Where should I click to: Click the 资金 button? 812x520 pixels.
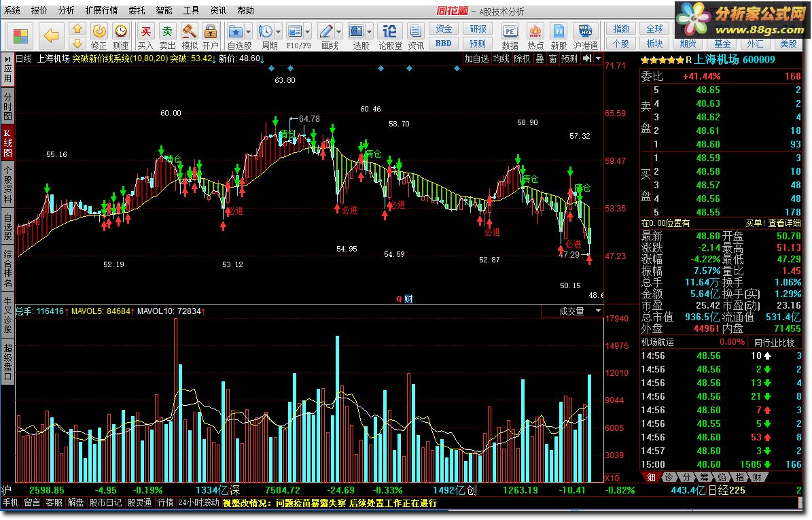(443, 29)
